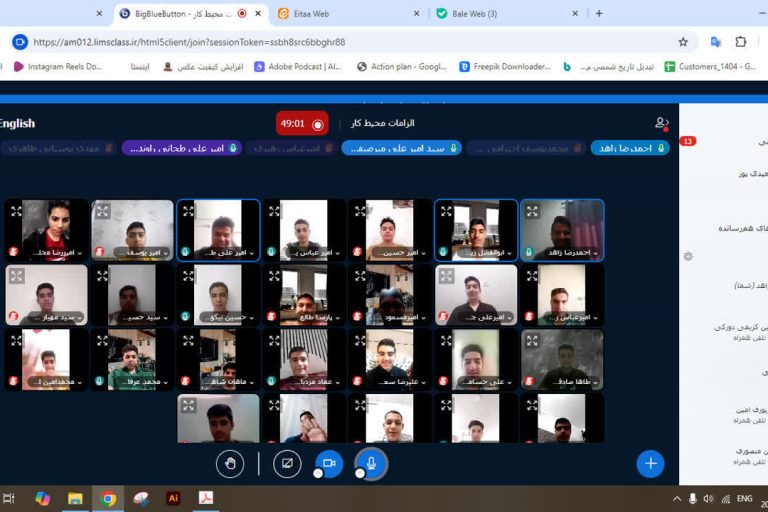Click muted mic icon on امیرمسعود tile
The width and height of the screenshot is (768, 512).
tap(357, 317)
